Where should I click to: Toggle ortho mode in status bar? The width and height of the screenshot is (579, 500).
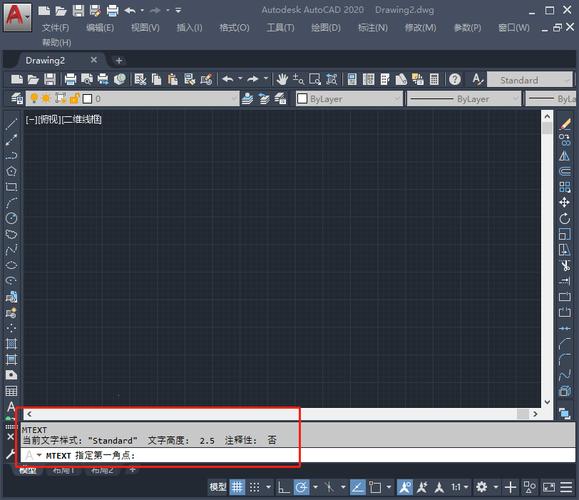[284, 487]
